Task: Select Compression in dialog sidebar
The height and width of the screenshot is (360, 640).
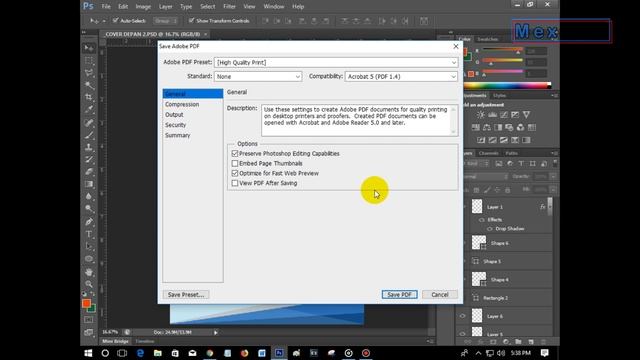Action: coord(182,104)
